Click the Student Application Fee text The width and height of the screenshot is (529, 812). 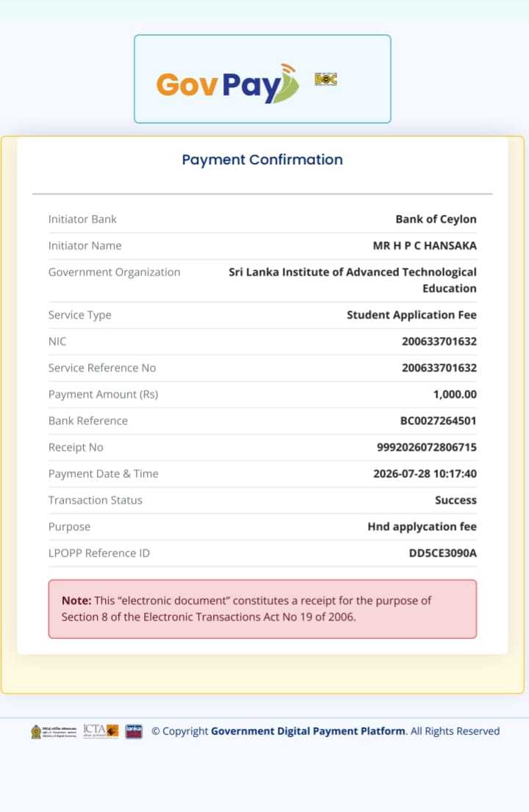click(x=411, y=315)
